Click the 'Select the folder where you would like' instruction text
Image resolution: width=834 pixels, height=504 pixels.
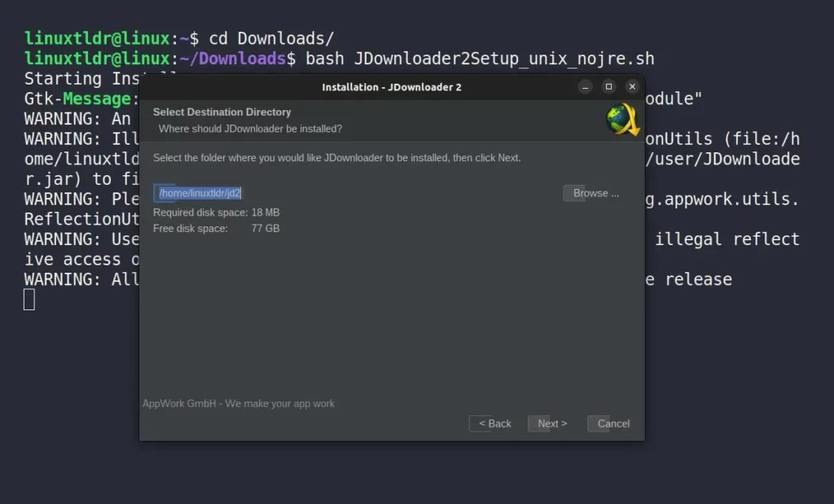[x=336, y=158]
